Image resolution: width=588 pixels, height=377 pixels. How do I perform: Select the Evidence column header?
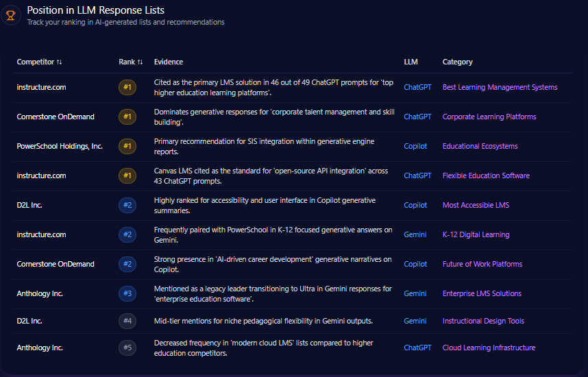click(168, 62)
